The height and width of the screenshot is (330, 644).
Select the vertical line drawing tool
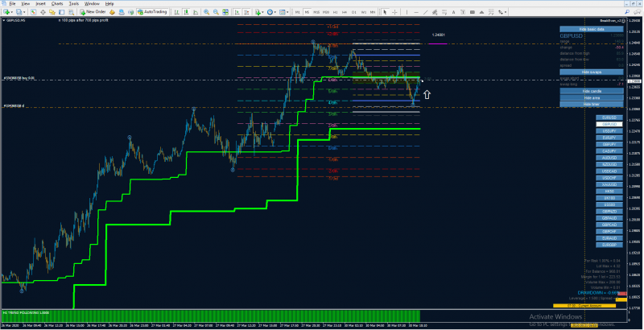407,12
